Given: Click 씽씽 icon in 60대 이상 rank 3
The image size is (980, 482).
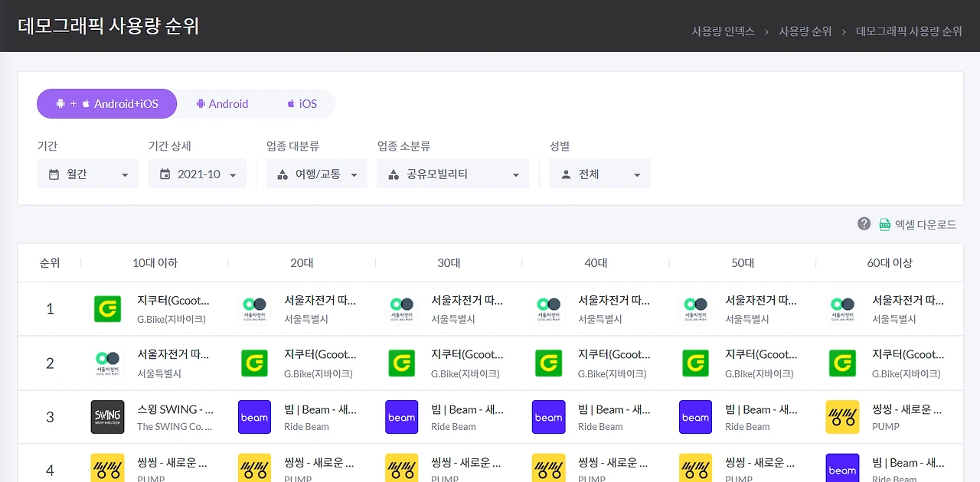Looking at the screenshot, I should (x=842, y=417).
